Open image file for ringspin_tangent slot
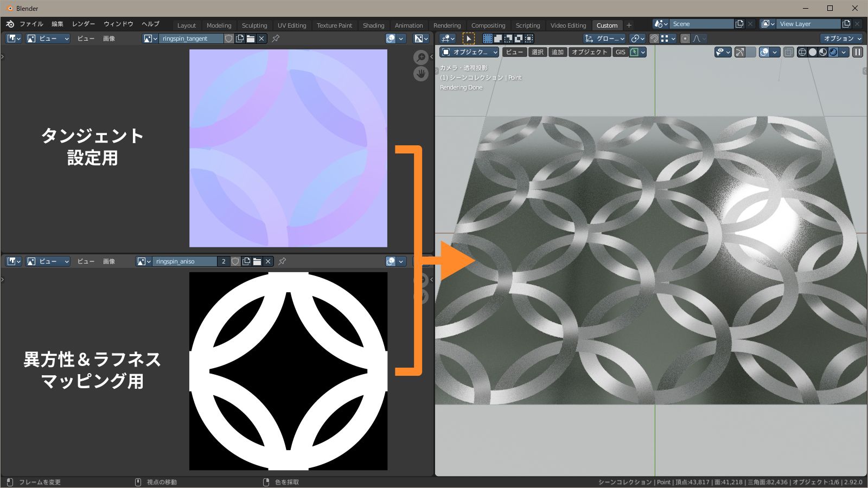The height and width of the screenshot is (488, 868). point(251,38)
